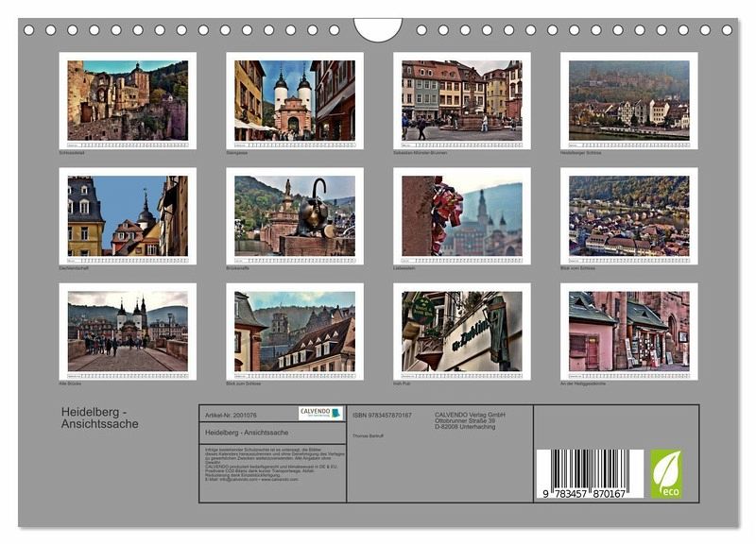The width and height of the screenshot is (756, 545).
Task: Open the Alte Brücke thumbnail
Action: click(x=128, y=331)
